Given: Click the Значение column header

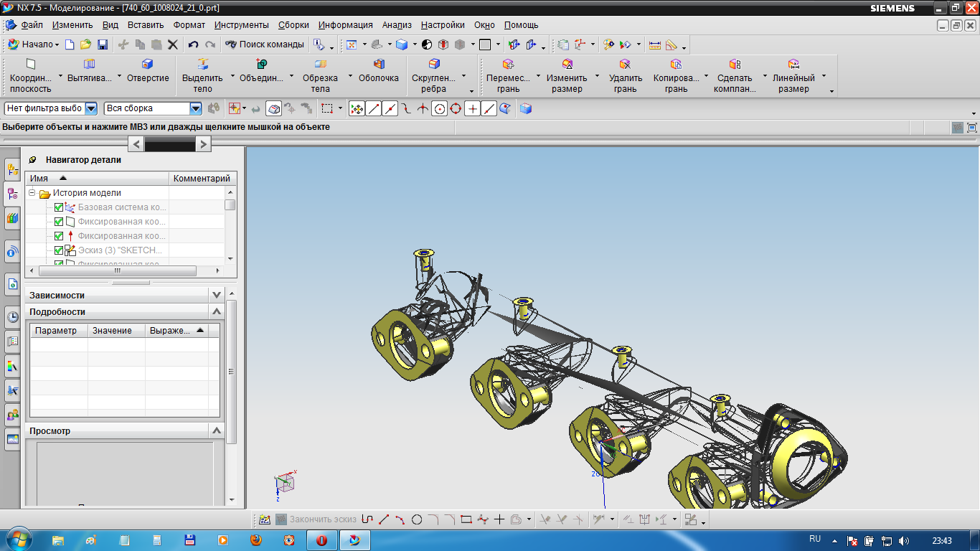Looking at the screenshot, I should coord(116,331).
